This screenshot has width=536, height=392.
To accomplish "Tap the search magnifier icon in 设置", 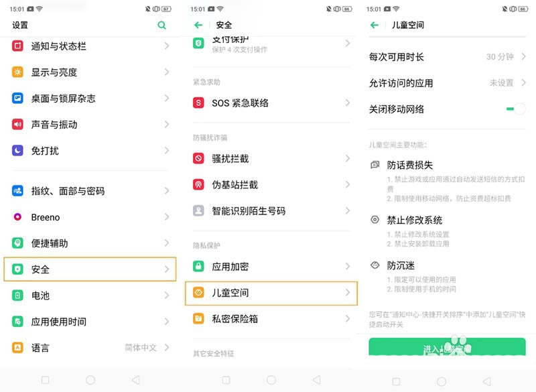I will tap(161, 25).
